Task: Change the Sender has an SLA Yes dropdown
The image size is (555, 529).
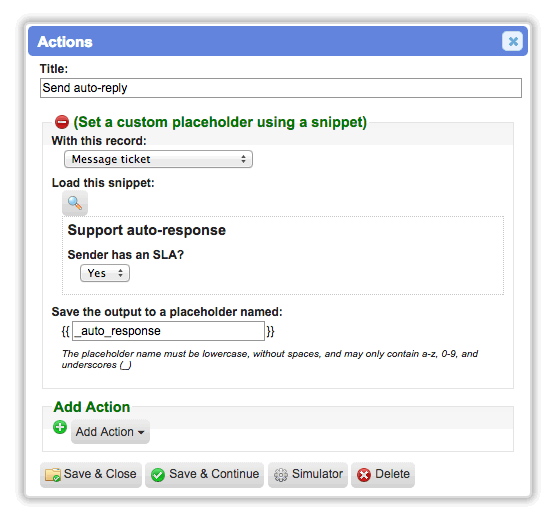Action: click(105, 273)
